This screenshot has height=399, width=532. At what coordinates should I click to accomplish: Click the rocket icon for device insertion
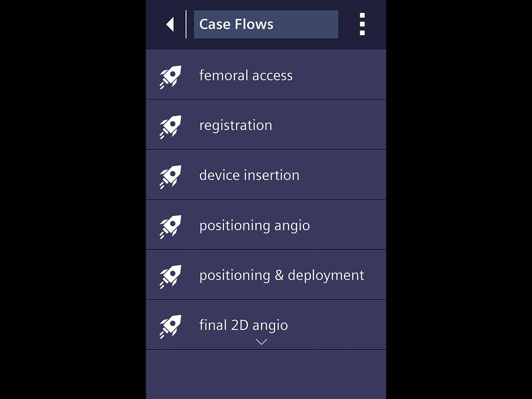coord(171,175)
